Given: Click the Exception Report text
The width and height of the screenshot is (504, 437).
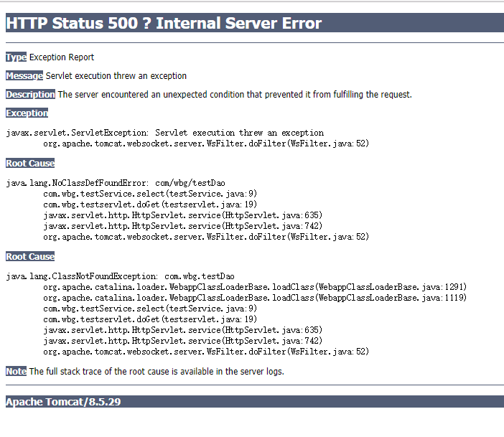Looking at the screenshot, I should [62, 57].
